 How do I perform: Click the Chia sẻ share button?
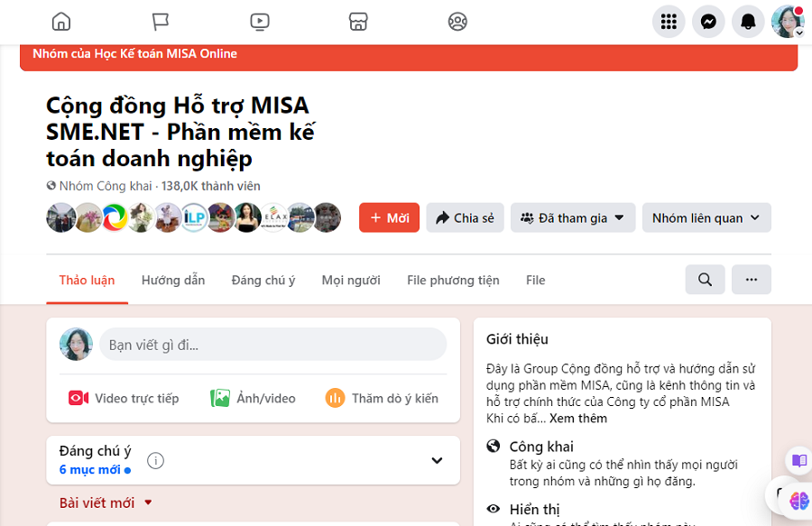(x=465, y=217)
